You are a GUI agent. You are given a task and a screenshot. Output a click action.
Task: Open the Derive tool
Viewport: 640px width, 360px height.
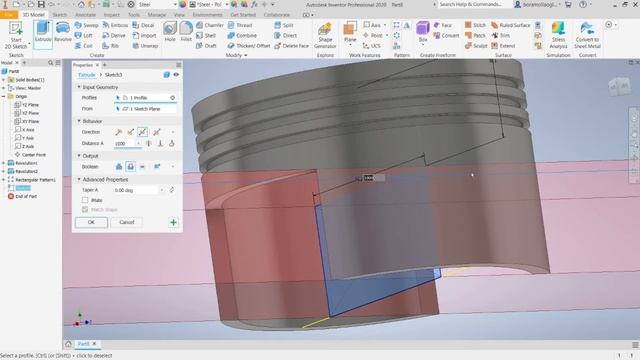(114, 36)
